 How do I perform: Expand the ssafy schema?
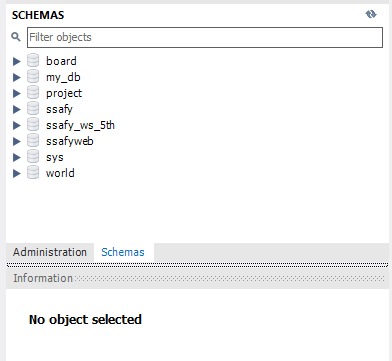[16, 109]
